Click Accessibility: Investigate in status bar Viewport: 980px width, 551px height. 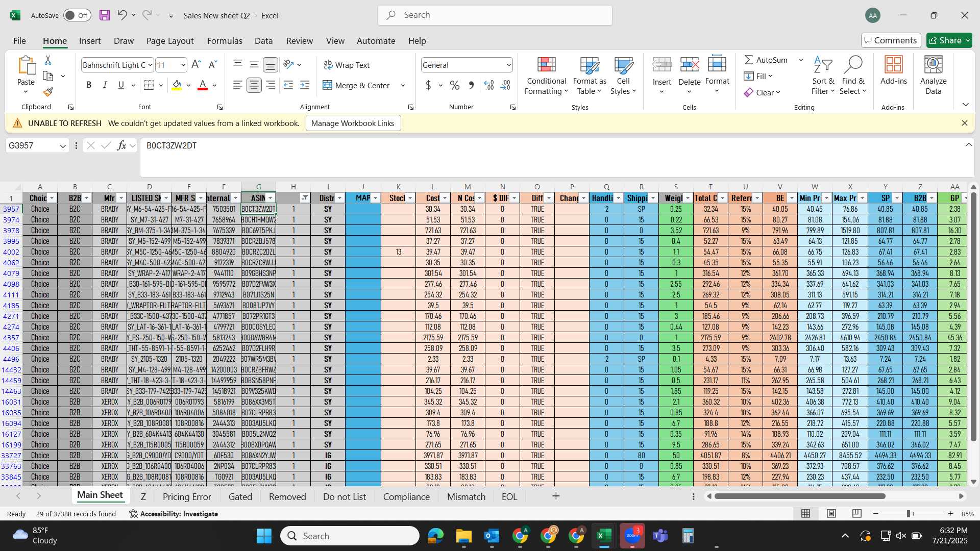[174, 514]
